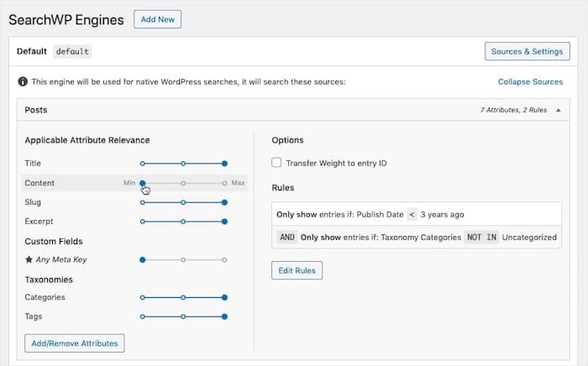The image size is (588, 366).
Task: Set Content relevance slider to Max point
Action: tap(224, 183)
